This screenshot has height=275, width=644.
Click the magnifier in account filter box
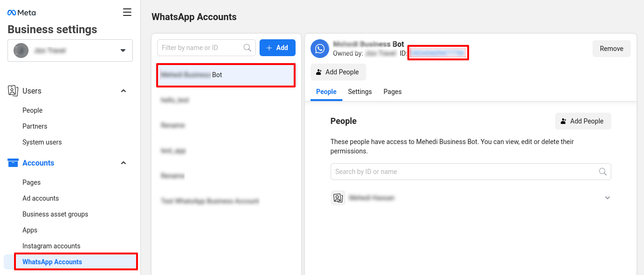(247, 48)
